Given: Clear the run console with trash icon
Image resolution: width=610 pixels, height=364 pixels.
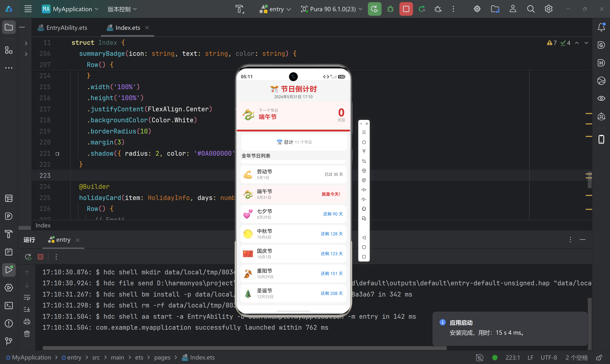Looking at the screenshot, I should point(27,333).
